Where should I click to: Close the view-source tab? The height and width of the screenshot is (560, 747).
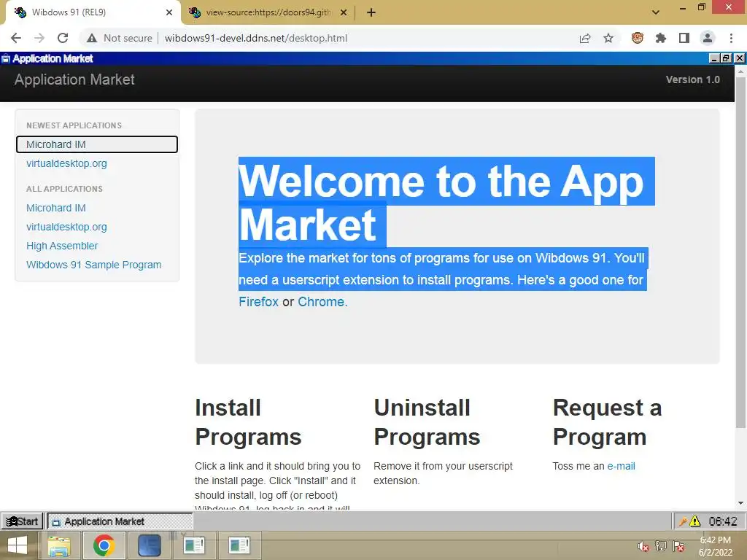(344, 12)
